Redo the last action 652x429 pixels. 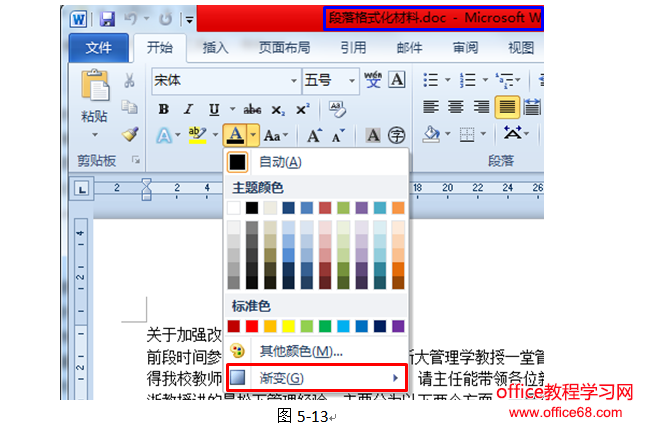tap(166, 19)
